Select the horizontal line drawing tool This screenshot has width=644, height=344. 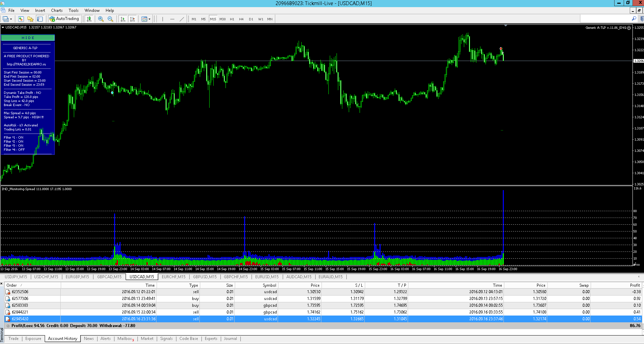coord(172,19)
